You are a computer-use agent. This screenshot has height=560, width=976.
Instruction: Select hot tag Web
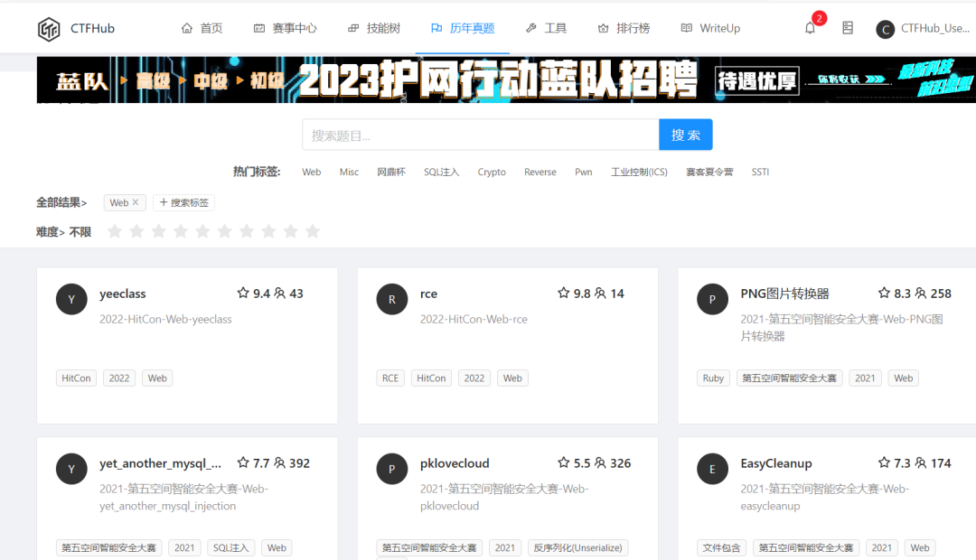click(x=311, y=173)
